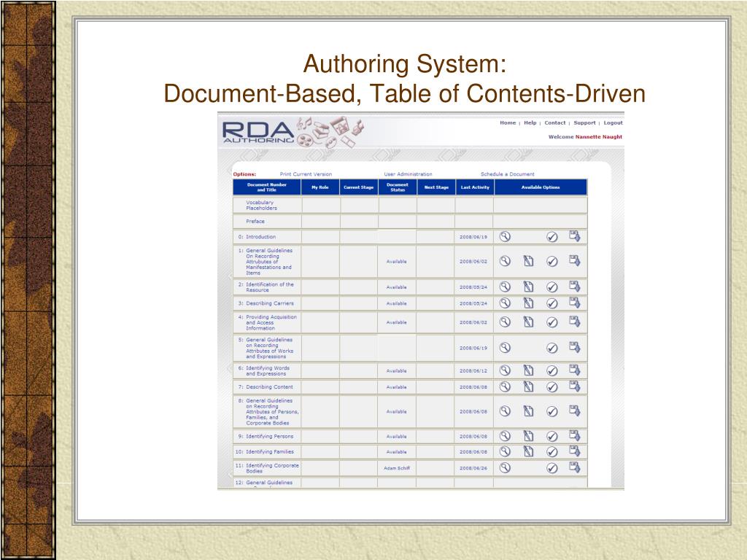Open the Support link
The image size is (747, 560).
click(x=584, y=122)
